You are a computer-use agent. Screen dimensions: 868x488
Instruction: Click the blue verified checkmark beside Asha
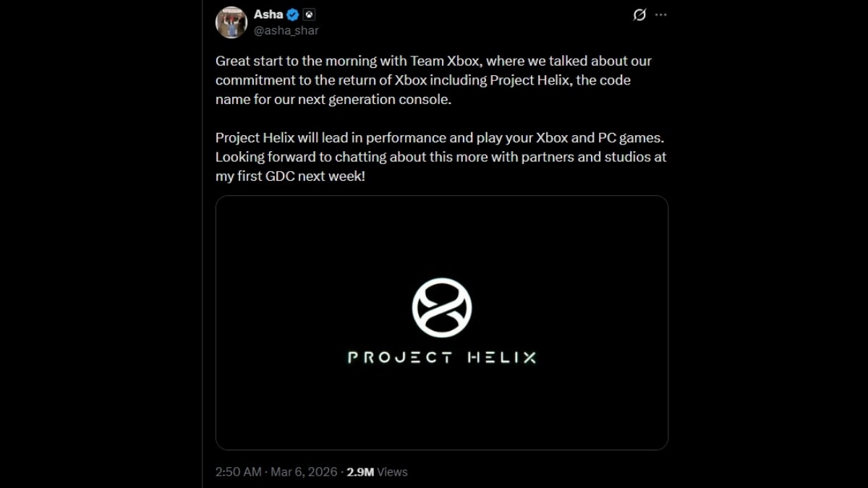292,13
